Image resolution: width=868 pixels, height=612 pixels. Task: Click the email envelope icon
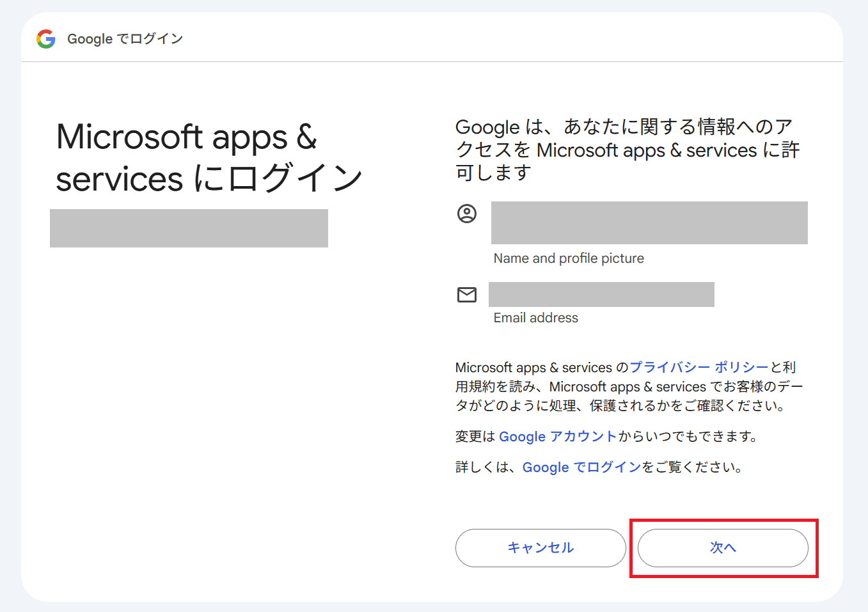tap(467, 294)
